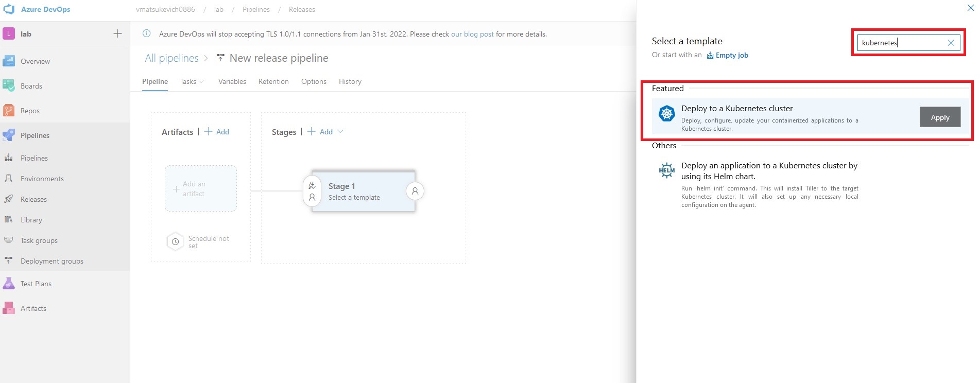This screenshot has width=980, height=383.
Task: Click the Azure DevOps logo icon
Action: click(9, 9)
